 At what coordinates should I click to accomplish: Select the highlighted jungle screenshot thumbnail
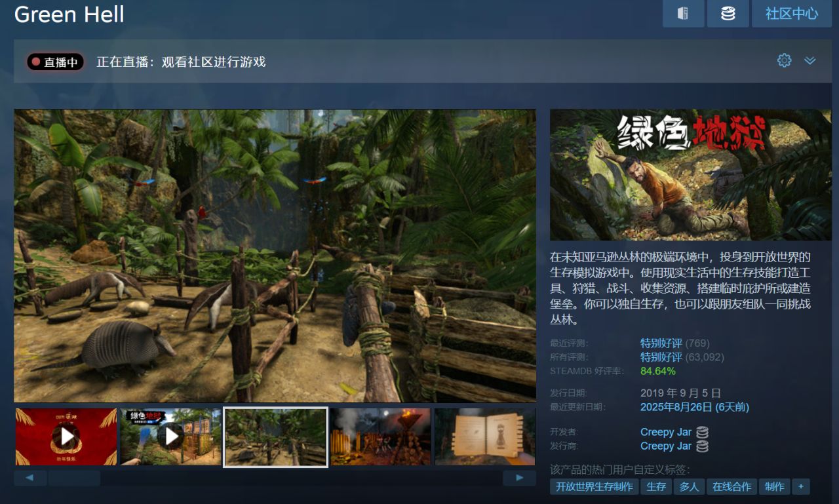click(275, 436)
